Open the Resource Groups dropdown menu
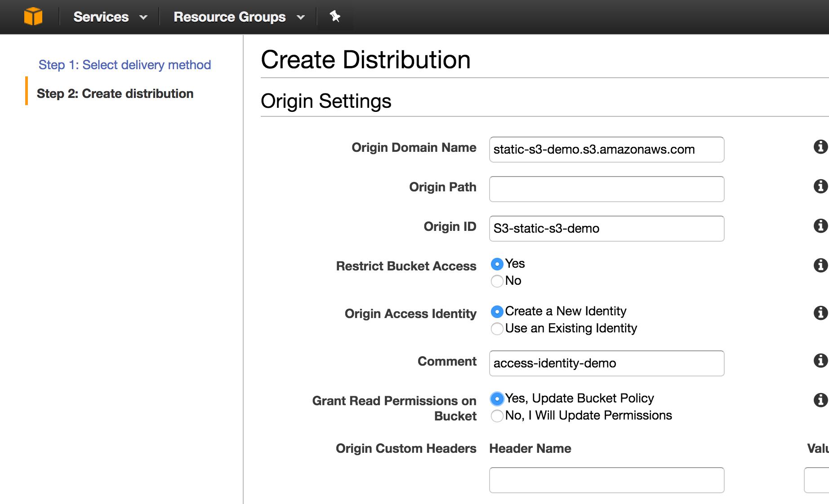Viewport: 829px width, 504px height. pyautogui.click(x=239, y=17)
